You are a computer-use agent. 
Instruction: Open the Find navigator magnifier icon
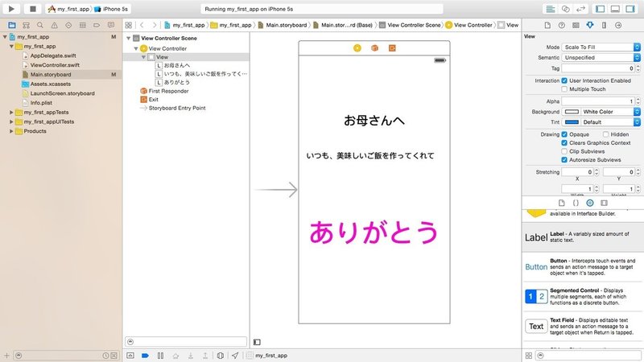click(x=39, y=25)
